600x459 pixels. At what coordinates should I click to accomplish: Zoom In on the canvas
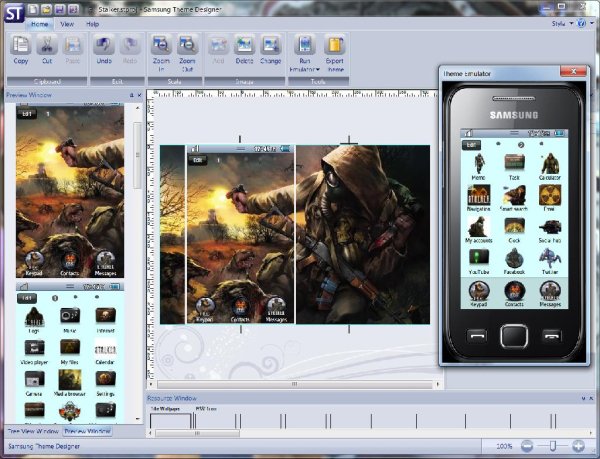tap(161, 45)
